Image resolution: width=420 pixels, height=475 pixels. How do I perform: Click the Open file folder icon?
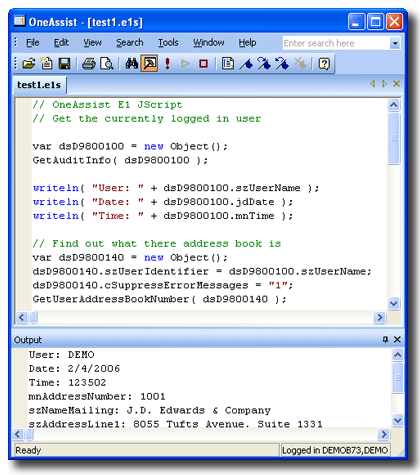point(28,63)
